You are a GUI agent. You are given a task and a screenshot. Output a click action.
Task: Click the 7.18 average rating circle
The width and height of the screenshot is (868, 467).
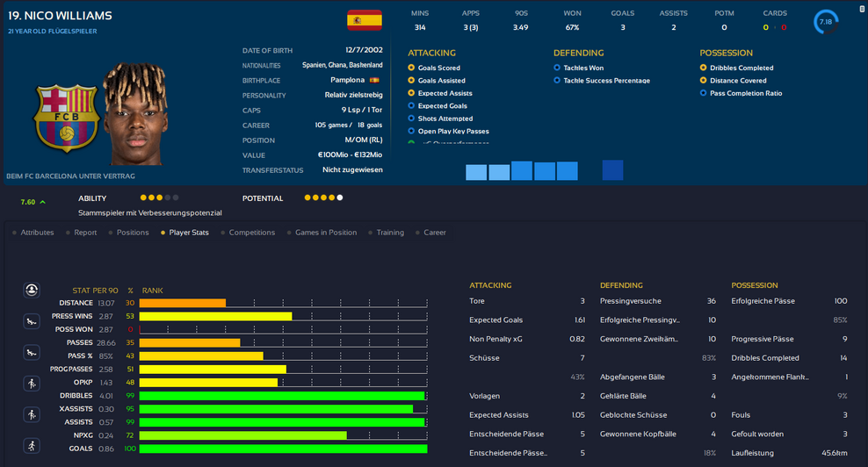pyautogui.click(x=826, y=22)
